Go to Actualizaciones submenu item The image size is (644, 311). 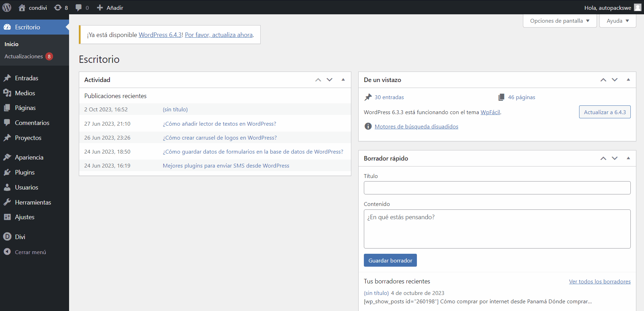click(24, 57)
